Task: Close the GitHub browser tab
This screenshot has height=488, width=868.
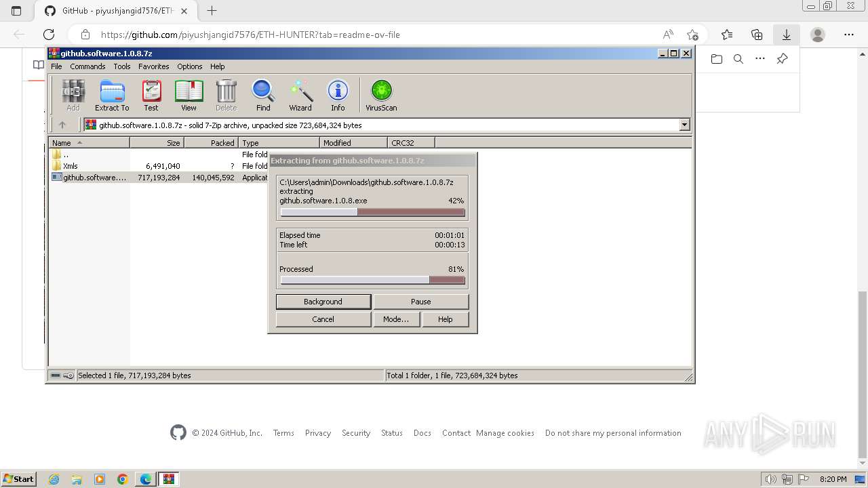Action: [x=184, y=11]
